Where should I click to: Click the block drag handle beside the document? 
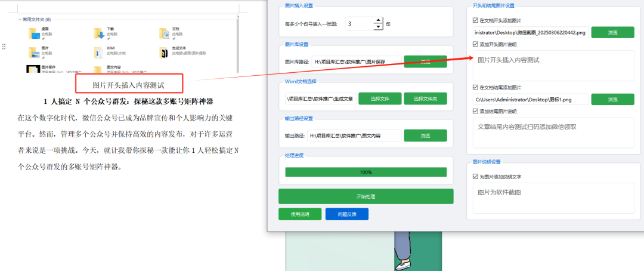click(x=4, y=47)
